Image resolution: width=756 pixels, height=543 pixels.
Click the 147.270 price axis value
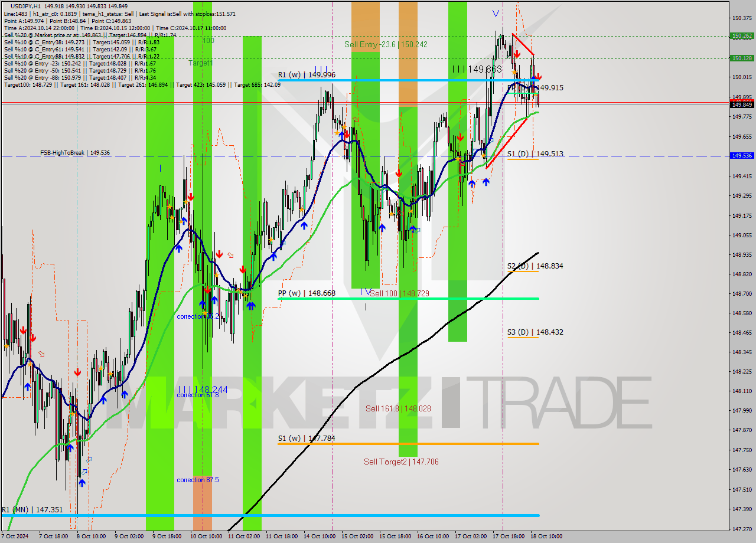click(742, 529)
